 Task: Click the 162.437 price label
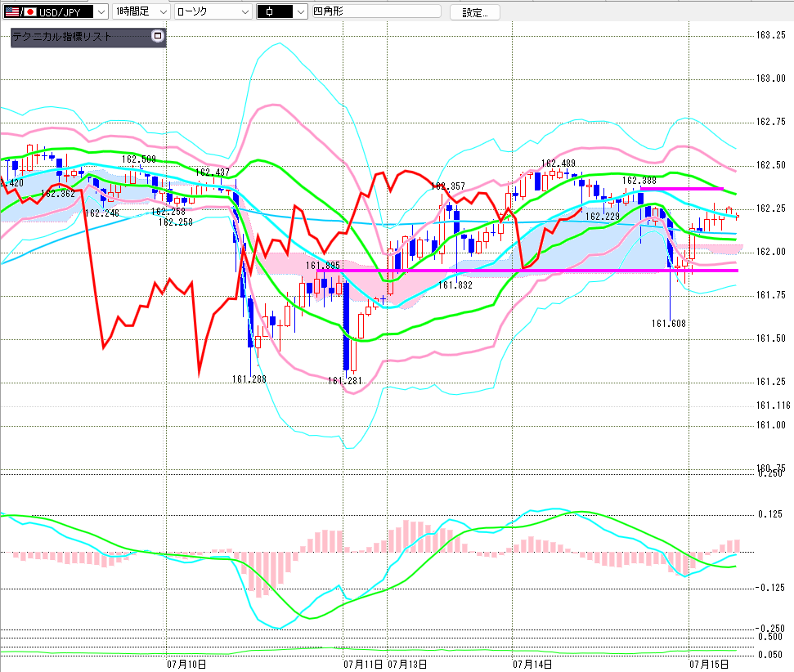(x=213, y=172)
